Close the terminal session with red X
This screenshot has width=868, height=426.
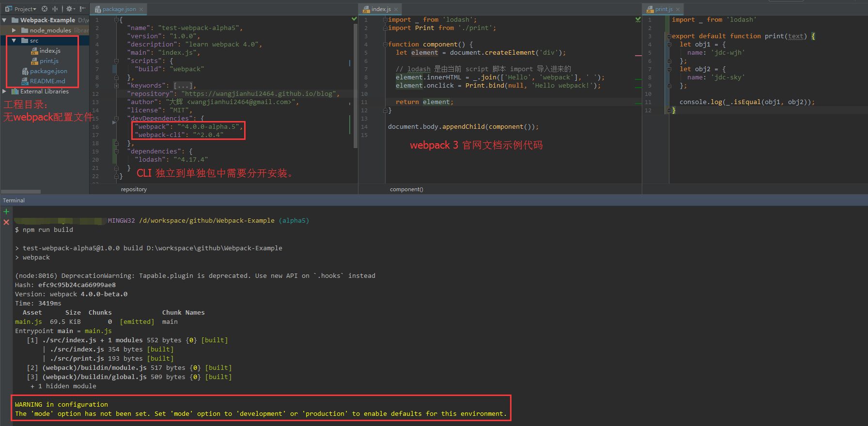point(6,222)
